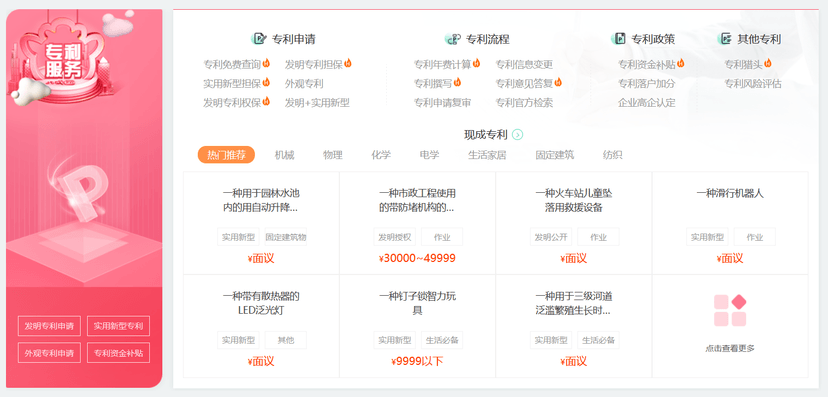Click the 外观专利申请 button

(x=49, y=353)
